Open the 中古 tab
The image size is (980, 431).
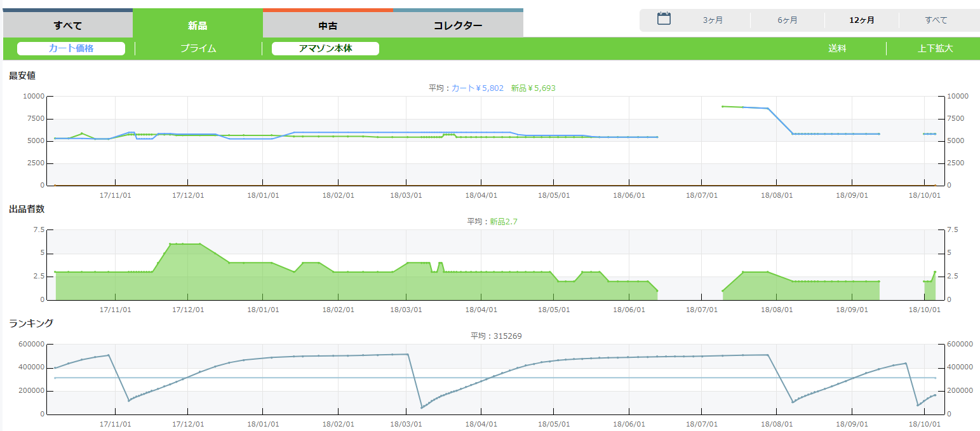328,26
